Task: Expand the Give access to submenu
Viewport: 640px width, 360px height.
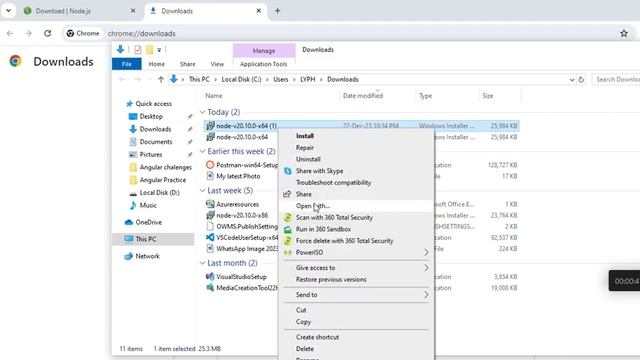Action: click(356, 268)
